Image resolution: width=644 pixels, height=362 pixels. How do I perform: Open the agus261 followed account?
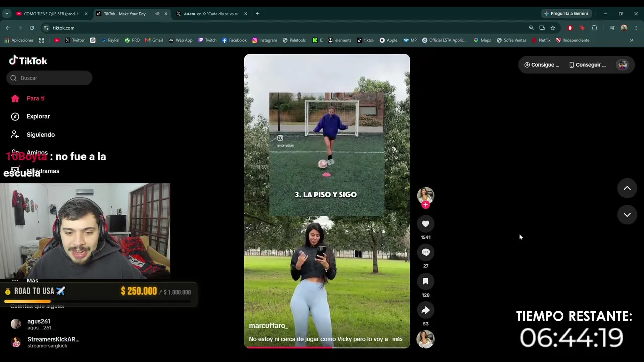(x=38, y=324)
